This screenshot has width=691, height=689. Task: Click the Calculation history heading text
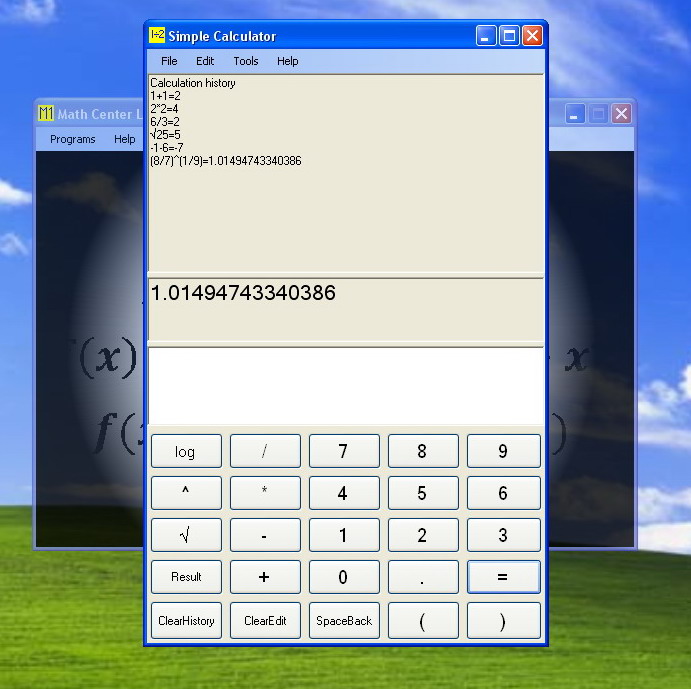pyautogui.click(x=193, y=83)
